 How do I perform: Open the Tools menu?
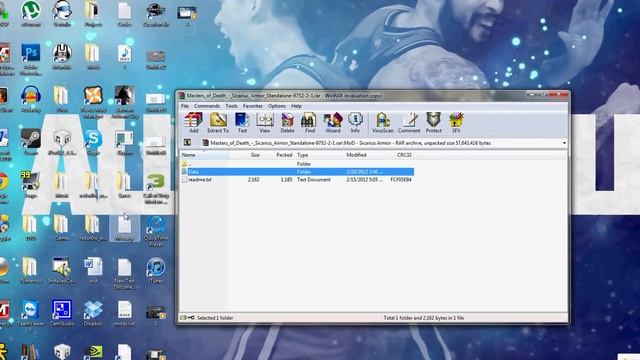[231, 106]
